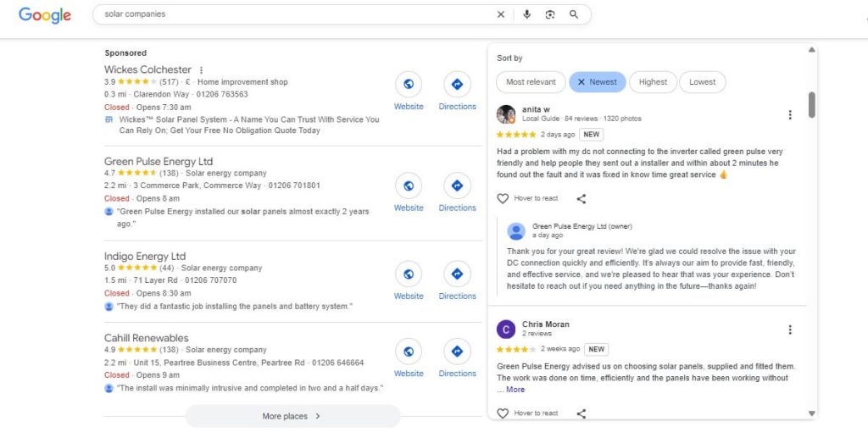Click the NEW badge on Chris Moran review
This screenshot has height=432, width=868.
(596, 349)
